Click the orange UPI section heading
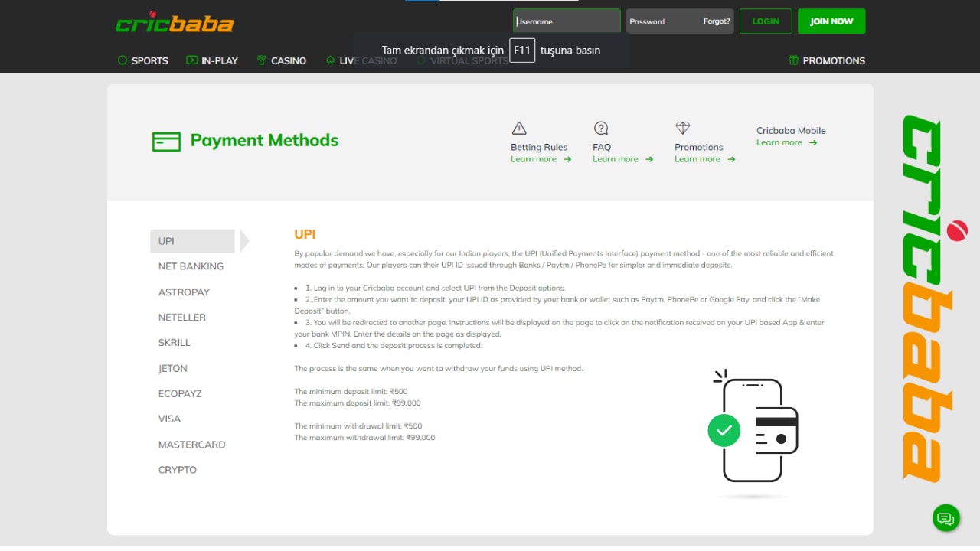 point(305,235)
